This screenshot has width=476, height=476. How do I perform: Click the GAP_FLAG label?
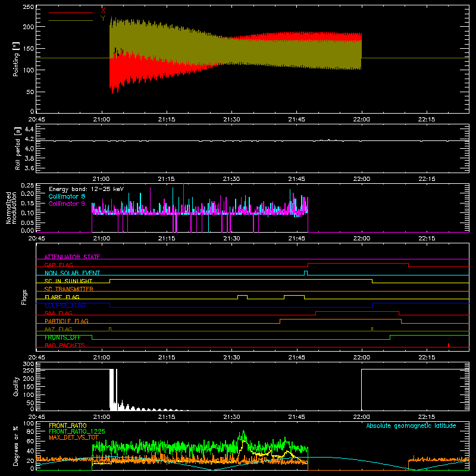(58, 265)
